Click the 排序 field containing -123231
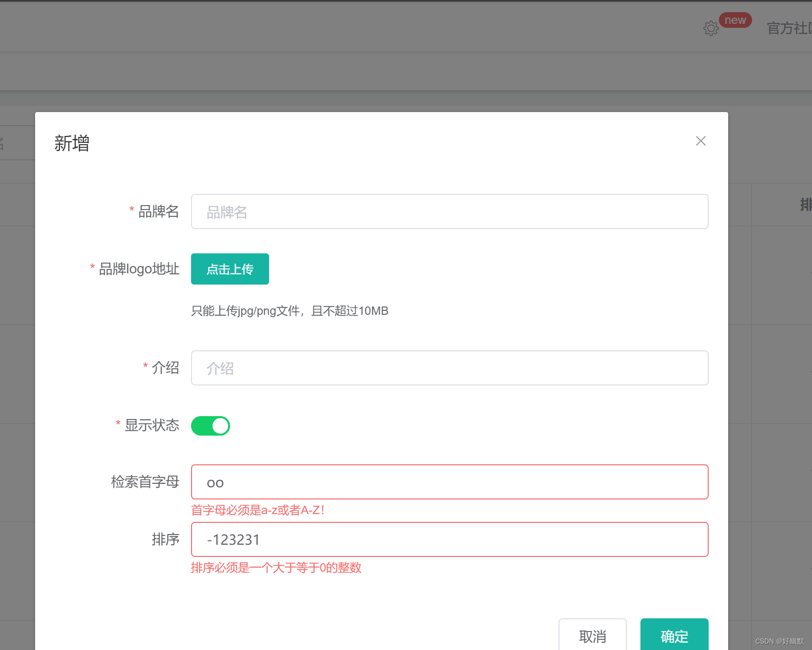 pyautogui.click(x=449, y=539)
